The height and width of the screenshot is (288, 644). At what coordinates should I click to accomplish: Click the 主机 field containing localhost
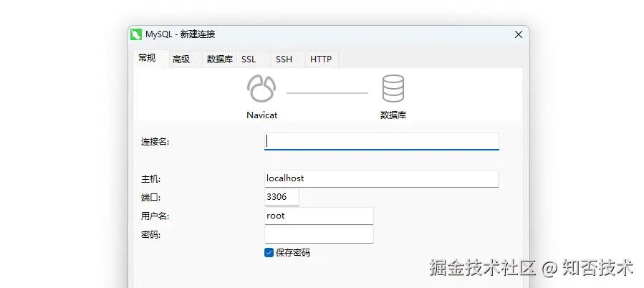click(x=382, y=178)
